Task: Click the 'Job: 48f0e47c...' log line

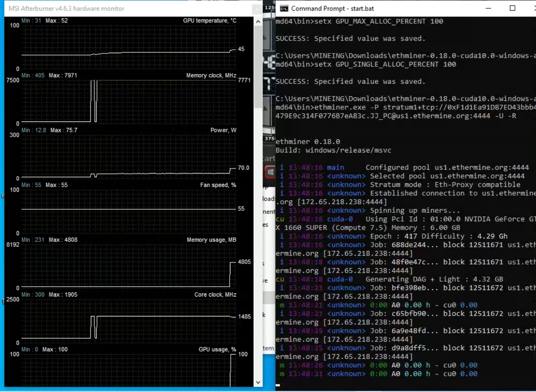Action: click(x=406, y=266)
